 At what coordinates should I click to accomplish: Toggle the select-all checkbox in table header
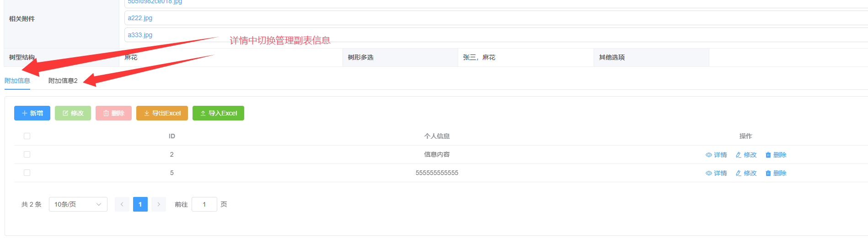coord(27,136)
